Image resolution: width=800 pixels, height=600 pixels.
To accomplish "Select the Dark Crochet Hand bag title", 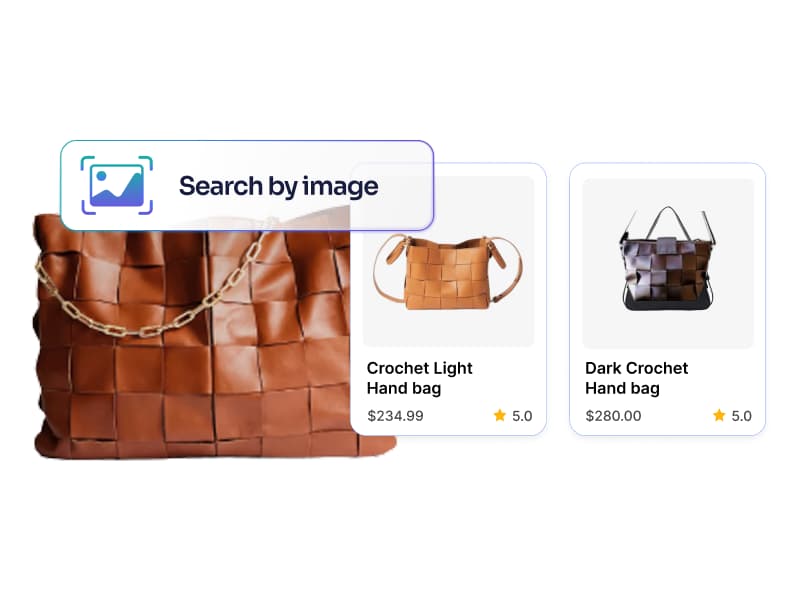I will pos(636,378).
